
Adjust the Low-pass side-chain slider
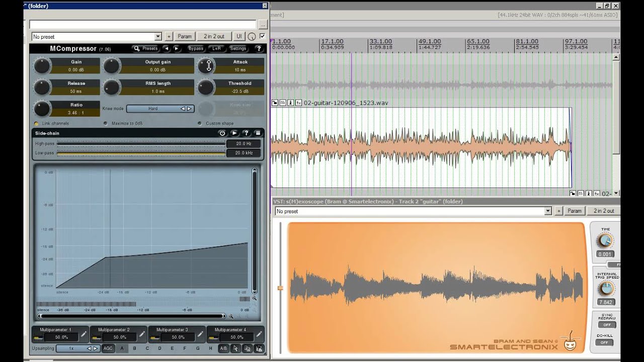(141, 153)
